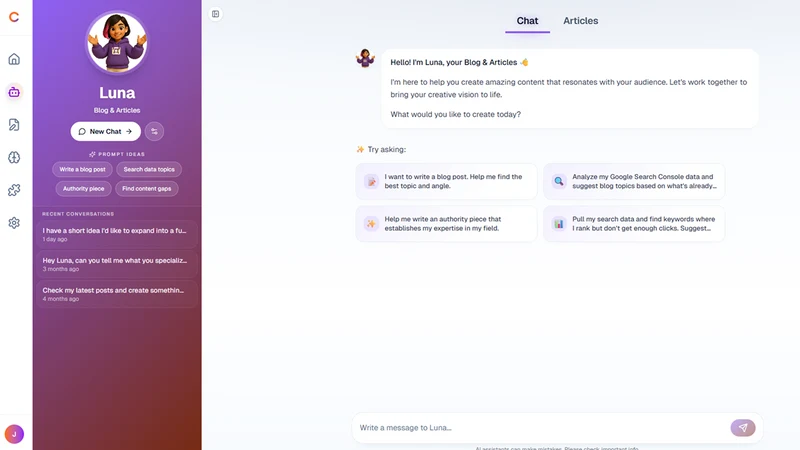
Task: Select the Chat tab
Action: [x=527, y=21]
